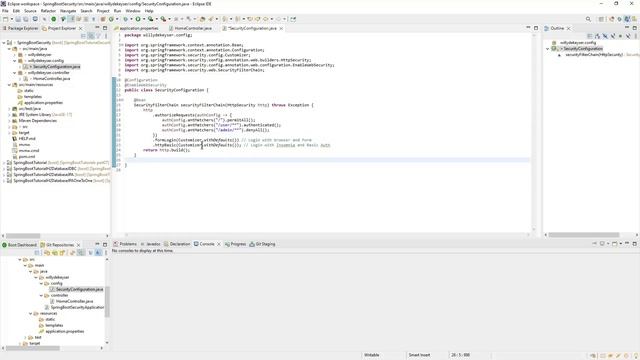Switch to application.properties editor tab
This screenshot has height=360, width=640.
pos(138,28)
